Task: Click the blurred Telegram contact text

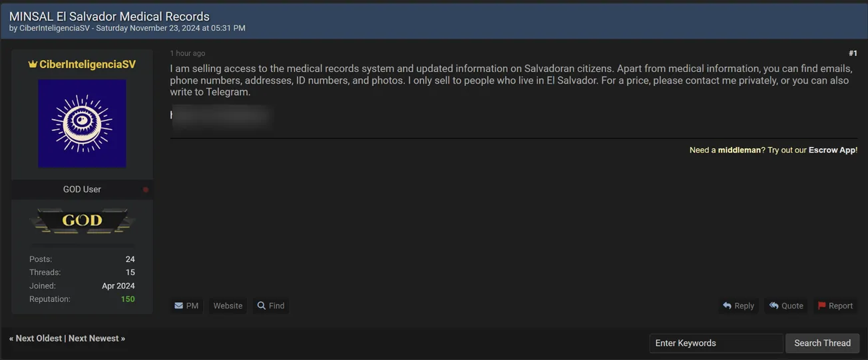Action: [x=220, y=116]
